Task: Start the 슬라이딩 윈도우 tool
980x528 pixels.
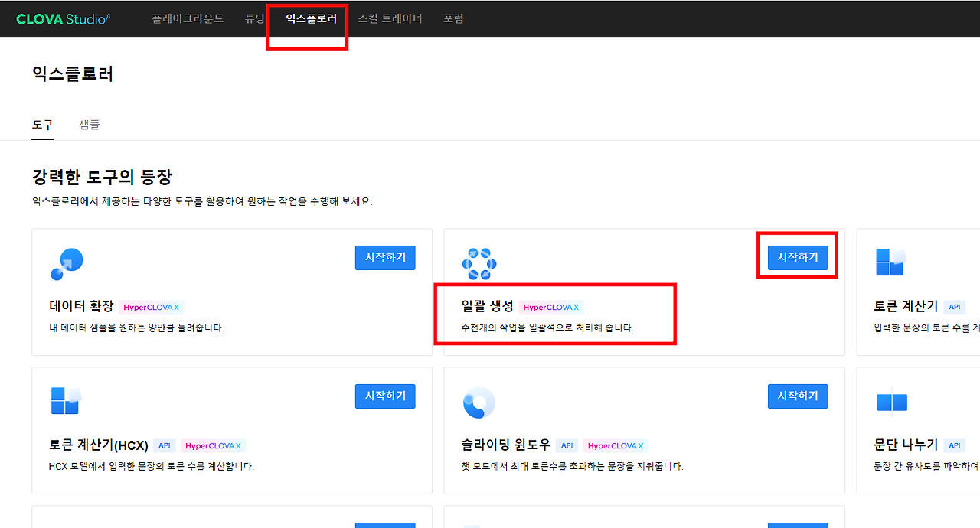Action: 798,396
